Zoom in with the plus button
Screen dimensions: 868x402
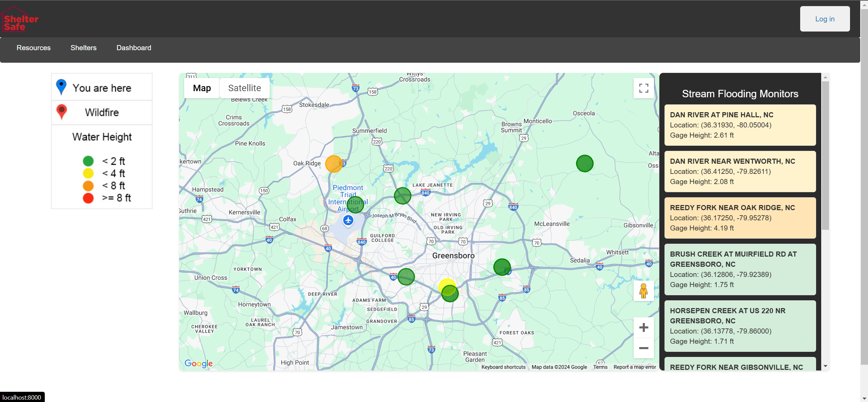(x=643, y=327)
